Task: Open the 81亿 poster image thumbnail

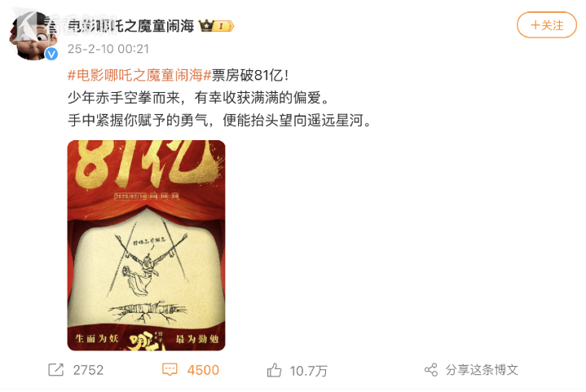Action: pyautogui.click(x=146, y=245)
